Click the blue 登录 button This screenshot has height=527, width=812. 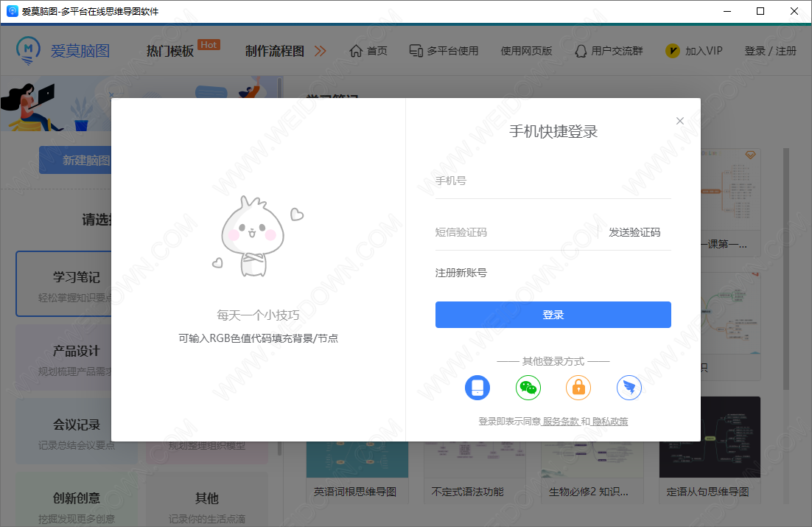click(x=553, y=315)
